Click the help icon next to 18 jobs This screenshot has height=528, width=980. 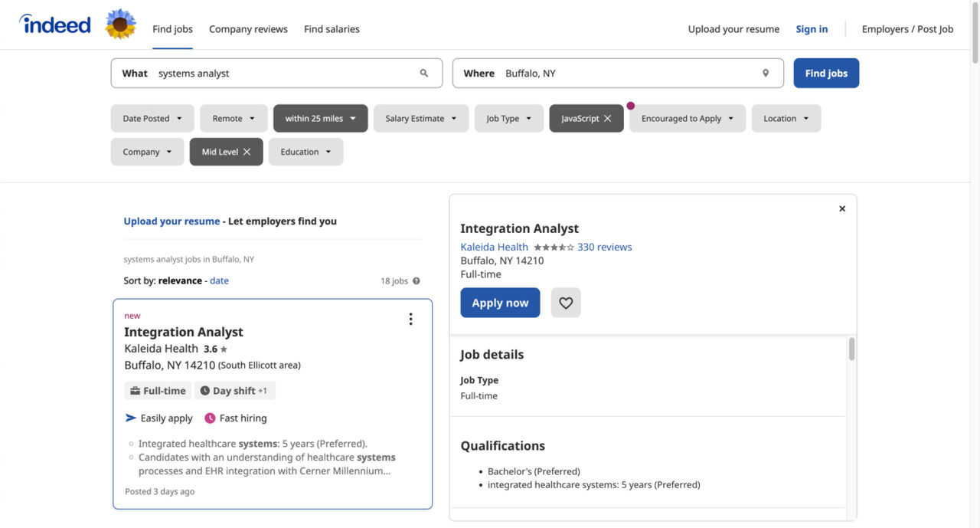[x=415, y=280]
